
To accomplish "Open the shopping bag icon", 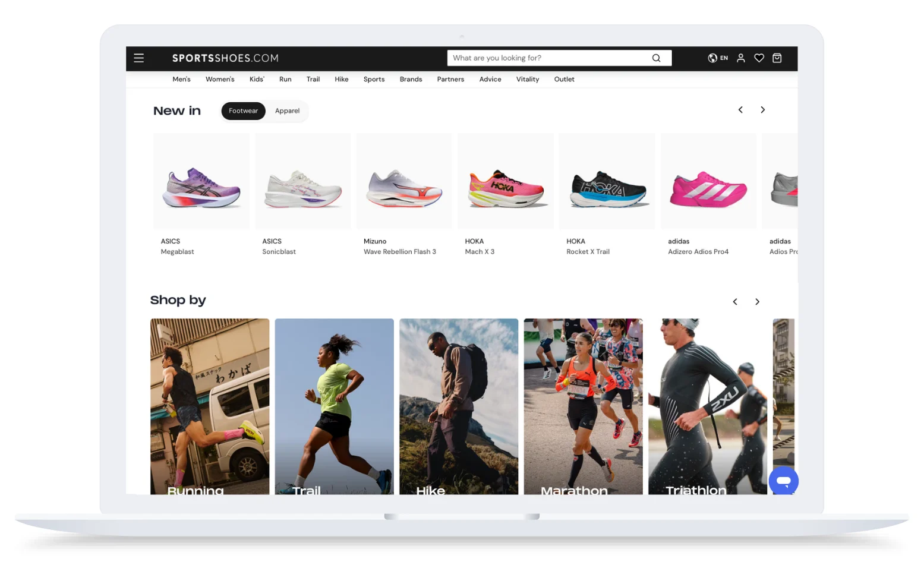I will [x=777, y=58].
